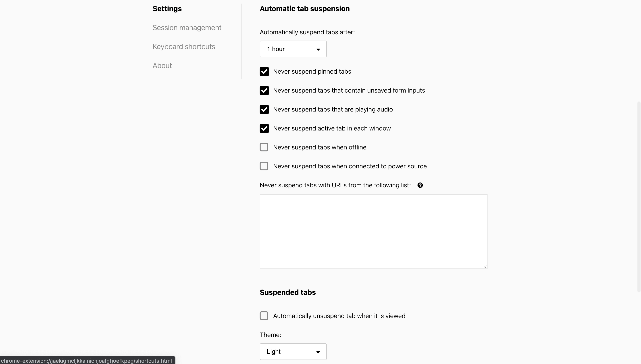641x364 pixels.
Task: Click the URL whitelist text area
Action: tap(373, 231)
